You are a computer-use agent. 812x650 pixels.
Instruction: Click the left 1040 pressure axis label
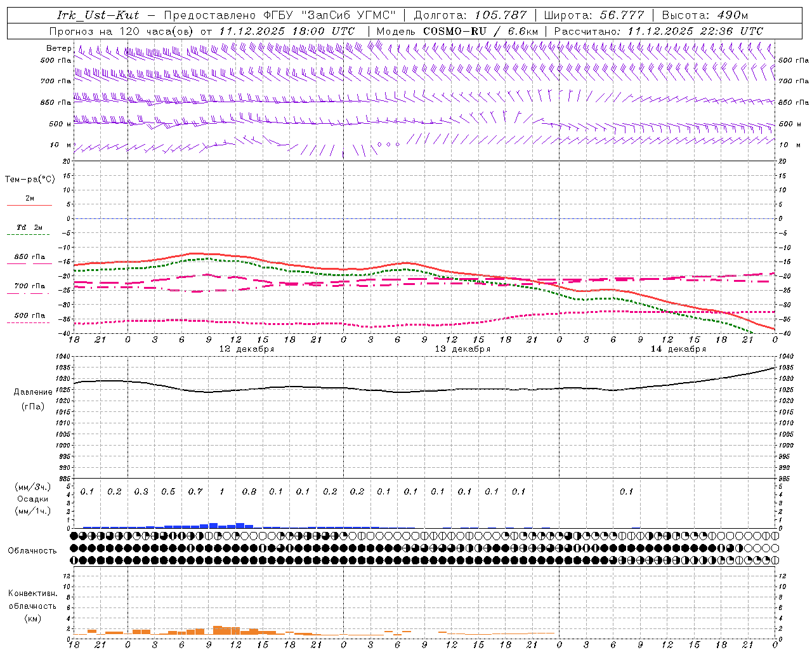coord(64,357)
